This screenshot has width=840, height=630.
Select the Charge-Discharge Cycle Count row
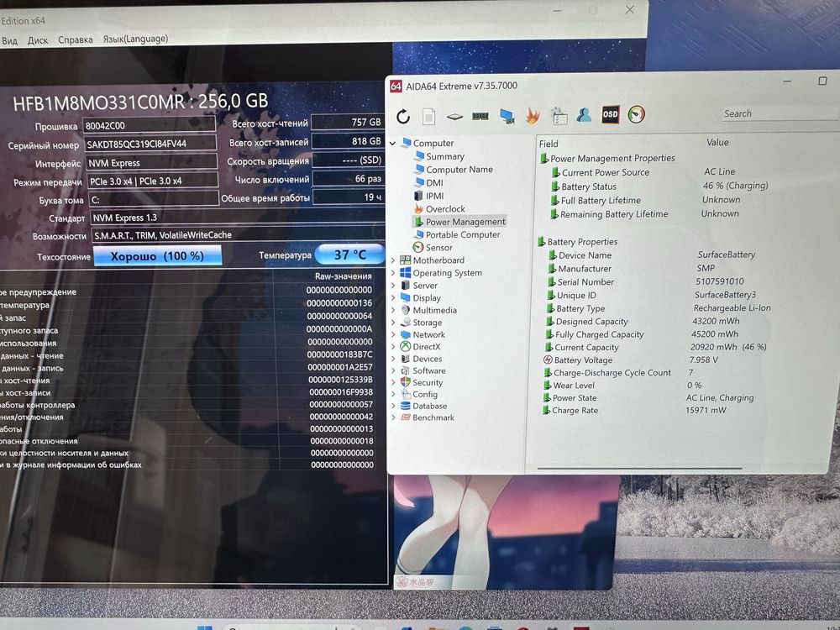point(617,373)
